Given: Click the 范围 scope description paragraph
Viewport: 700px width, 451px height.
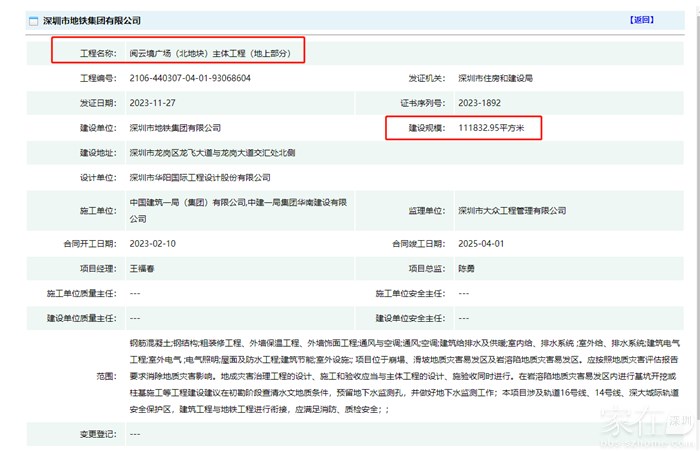Looking at the screenshot, I should (x=400, y=376).
